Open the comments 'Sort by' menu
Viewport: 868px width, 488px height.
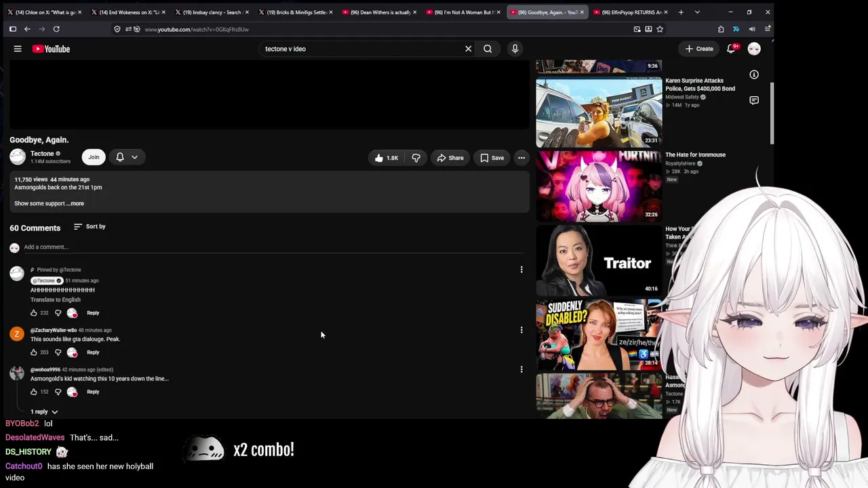(90, 226)
